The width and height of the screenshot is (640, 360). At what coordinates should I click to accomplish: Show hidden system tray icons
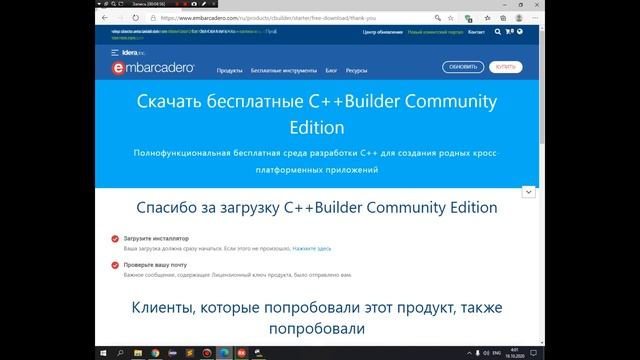click(469, 353)
